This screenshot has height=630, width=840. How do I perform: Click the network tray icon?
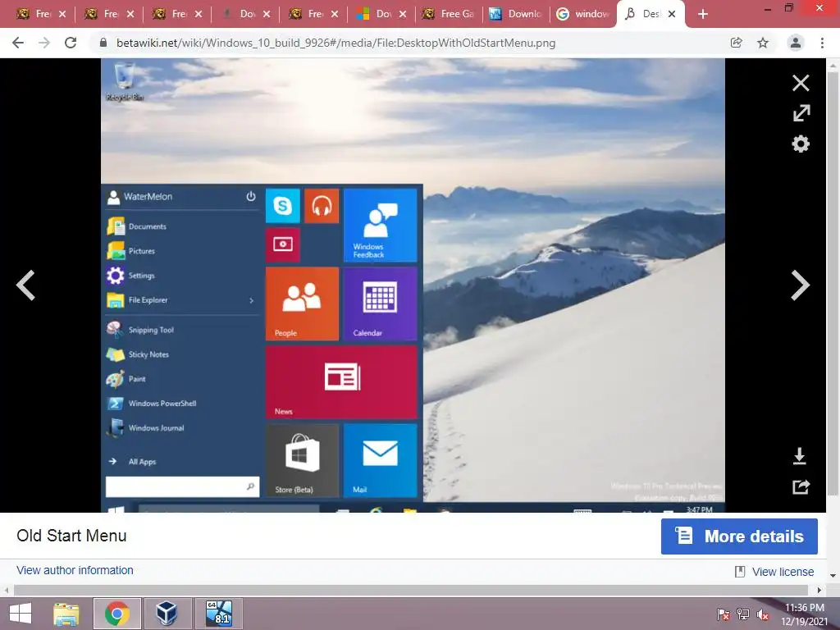point(743,614)
